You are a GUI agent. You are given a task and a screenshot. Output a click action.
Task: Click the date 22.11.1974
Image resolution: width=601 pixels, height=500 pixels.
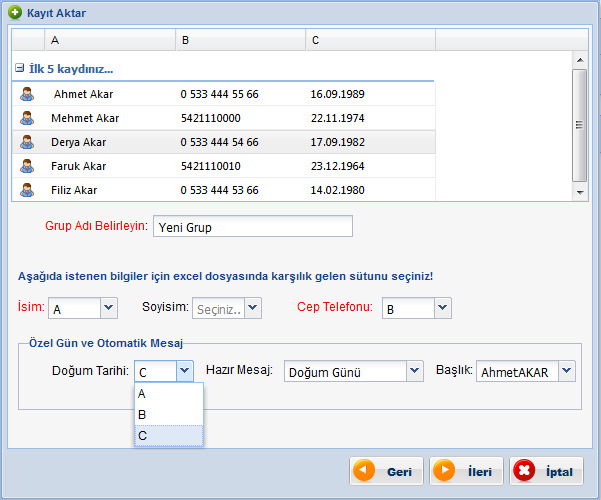(337, 118)
